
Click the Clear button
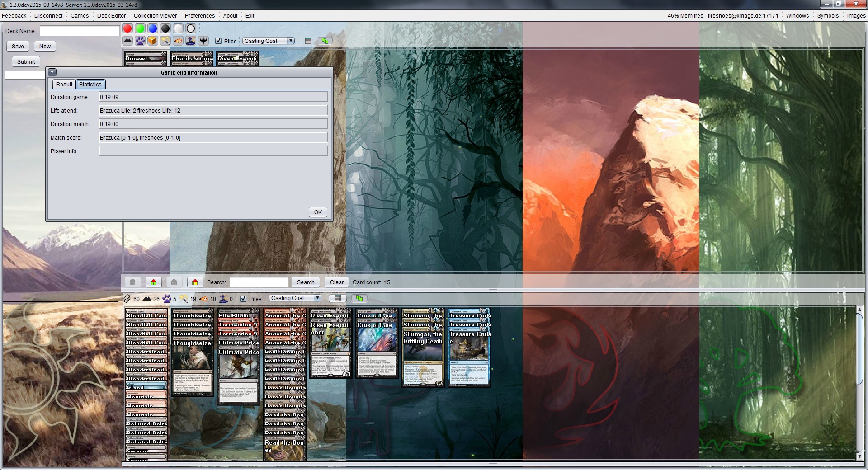pos(337,282)
